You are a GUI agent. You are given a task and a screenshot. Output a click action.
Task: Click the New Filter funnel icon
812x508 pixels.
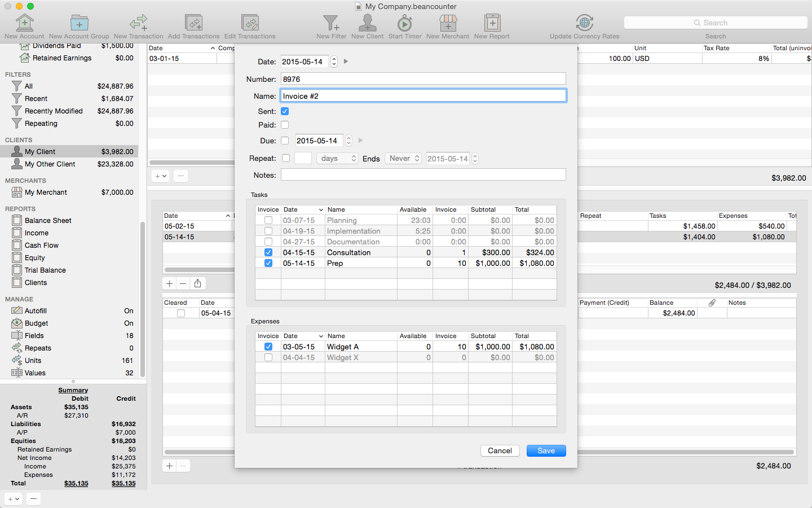click(331, 23)
